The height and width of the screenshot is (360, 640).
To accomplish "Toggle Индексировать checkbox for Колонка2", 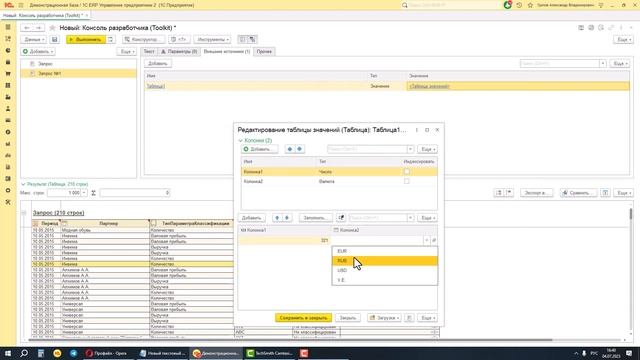I will click(407, 181).
